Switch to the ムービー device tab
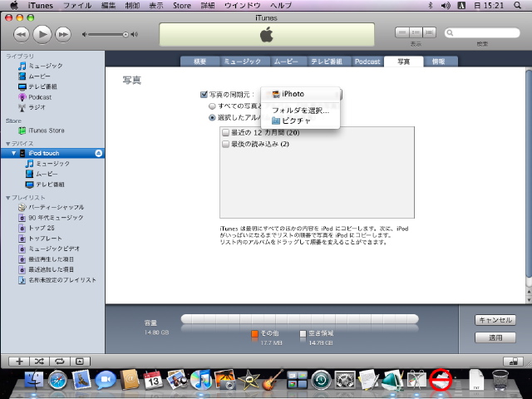Viewport: 532px width, 399px height. pos(288,62)
